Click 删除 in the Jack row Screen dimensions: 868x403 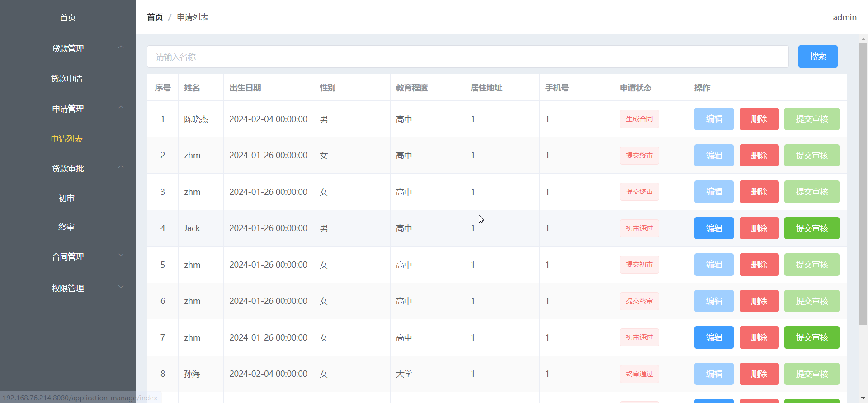tap(759, 228)
